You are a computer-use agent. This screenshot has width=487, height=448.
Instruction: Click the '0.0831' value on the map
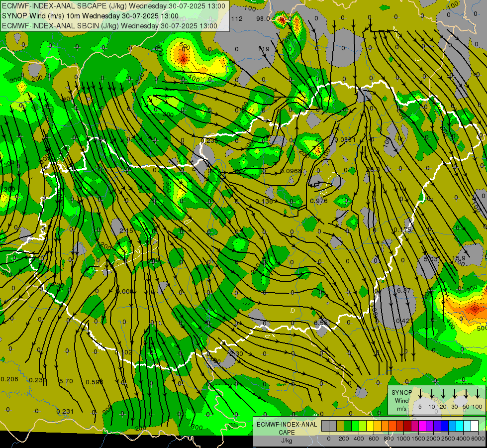(x=345, y=140)
